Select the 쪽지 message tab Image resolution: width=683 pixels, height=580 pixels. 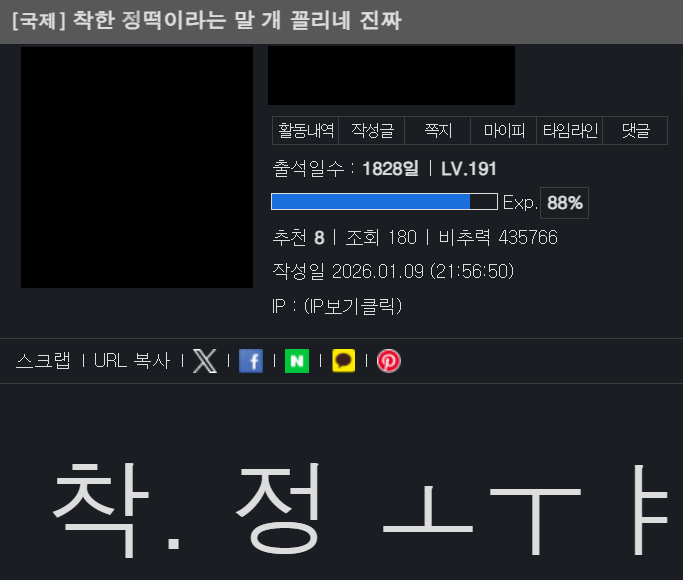click(438, 130)
